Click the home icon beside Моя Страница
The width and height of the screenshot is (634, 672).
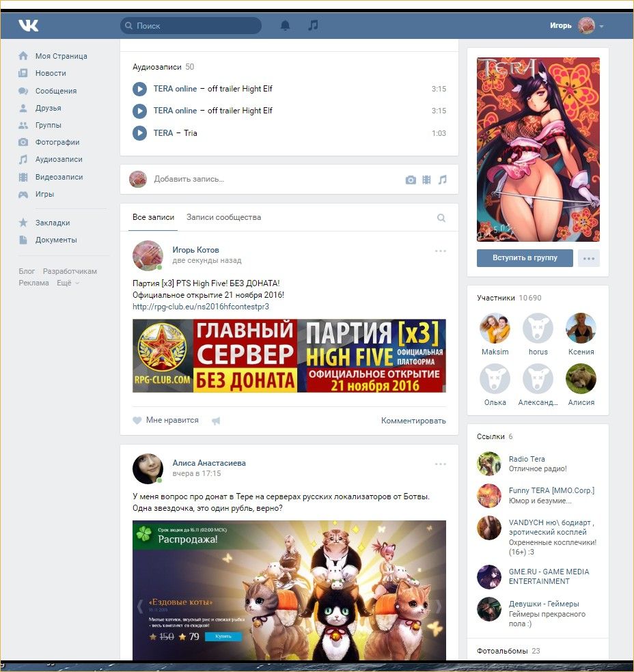point(23,56)
